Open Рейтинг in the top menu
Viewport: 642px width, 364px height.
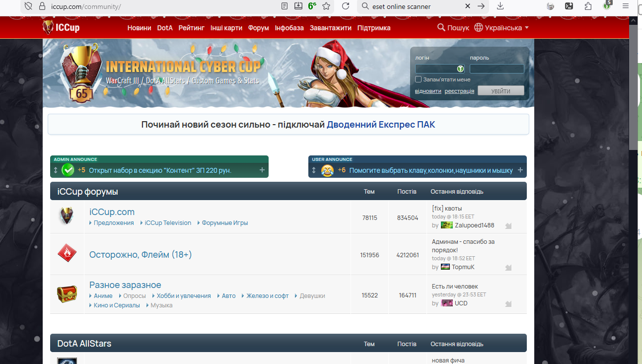192,28
